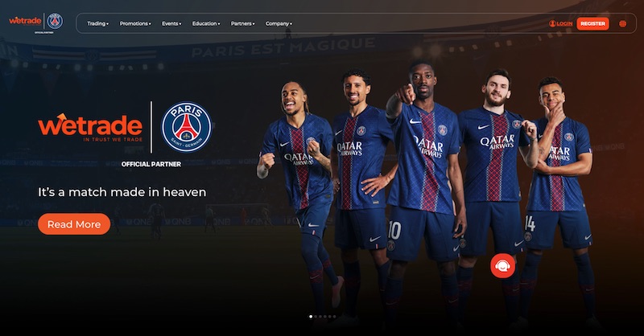Click the large WeTrade banner logo
This screenshot has width=644, height=336.
[x=90, y=127]
